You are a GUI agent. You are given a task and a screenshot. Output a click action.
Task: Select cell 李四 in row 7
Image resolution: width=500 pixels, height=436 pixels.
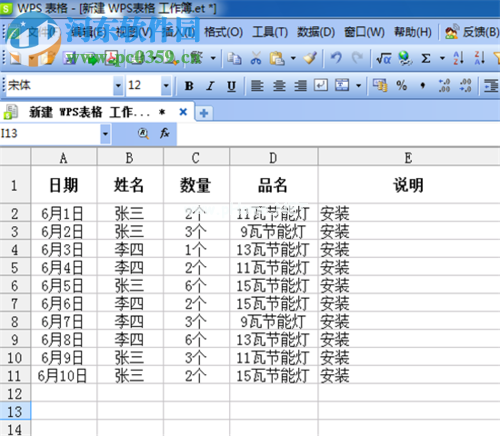tap(130, 303)
